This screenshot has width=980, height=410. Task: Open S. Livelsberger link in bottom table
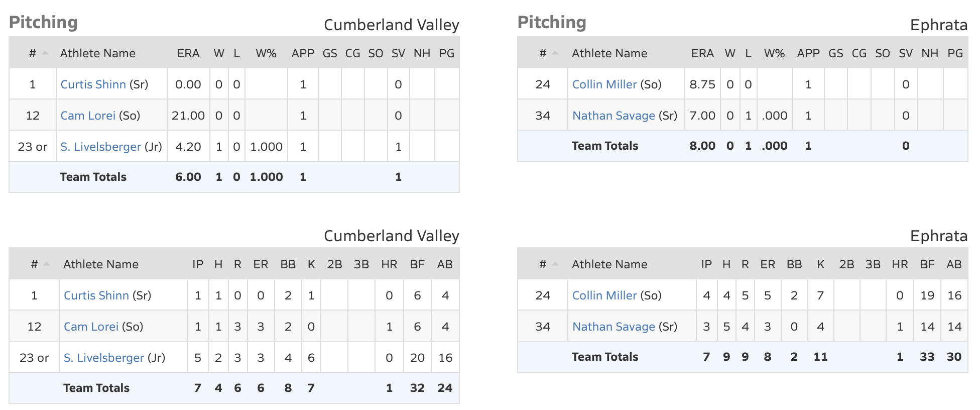click(x=104, y=358)
